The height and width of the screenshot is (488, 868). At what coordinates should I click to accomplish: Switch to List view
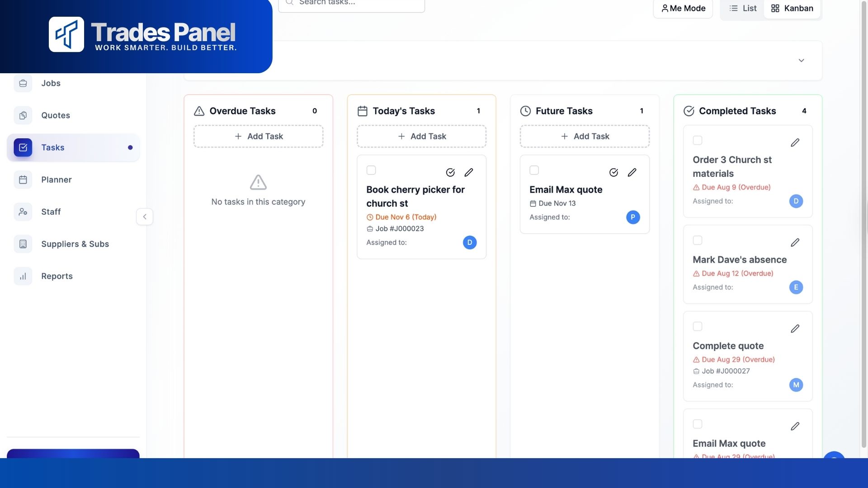point(743,8)
